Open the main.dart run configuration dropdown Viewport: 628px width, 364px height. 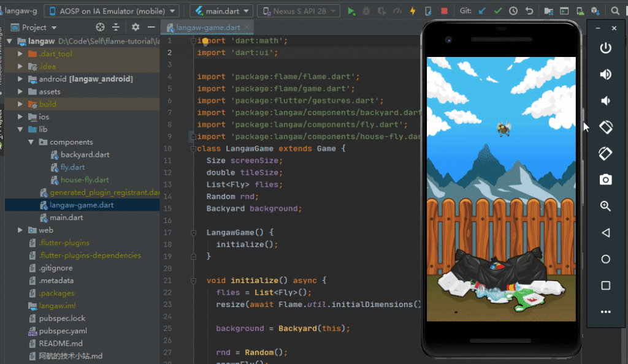point(221,11)
